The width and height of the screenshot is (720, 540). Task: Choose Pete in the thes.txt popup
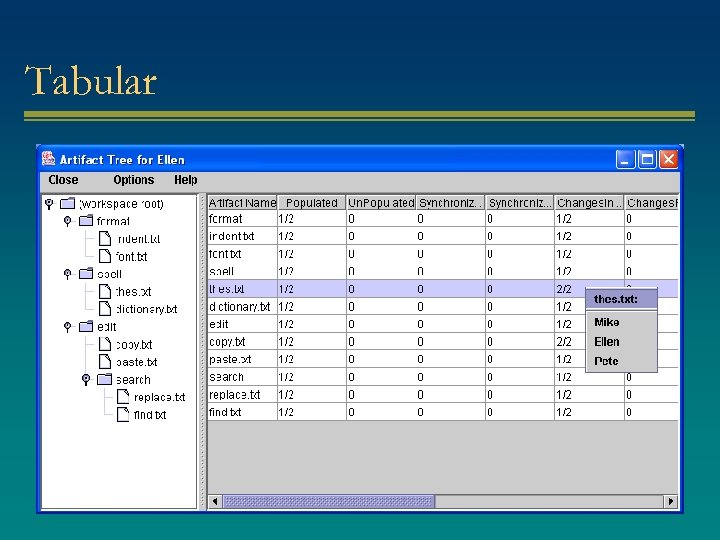606,361
